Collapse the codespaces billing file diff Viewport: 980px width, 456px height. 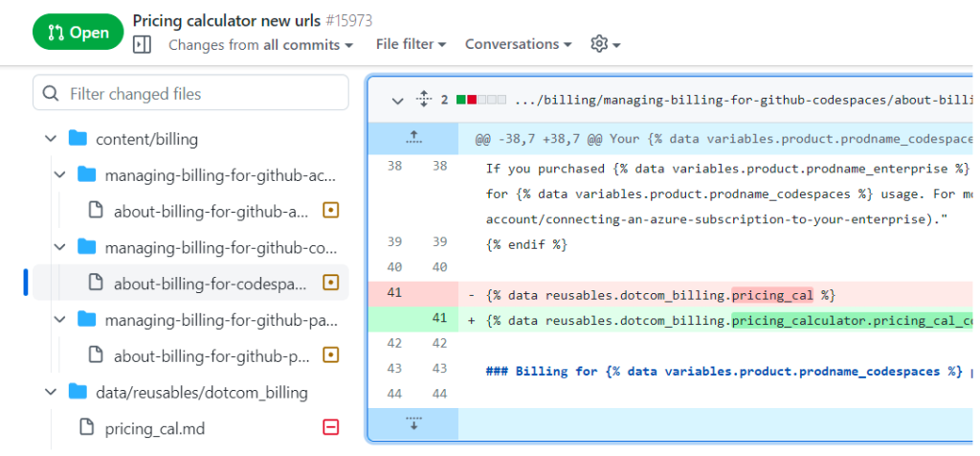click(x=397, y=100)
